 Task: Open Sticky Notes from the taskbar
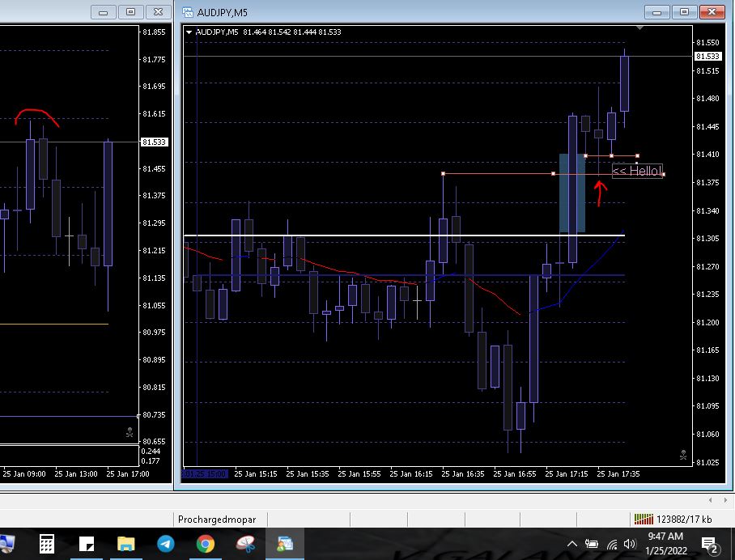pos(87,544)
